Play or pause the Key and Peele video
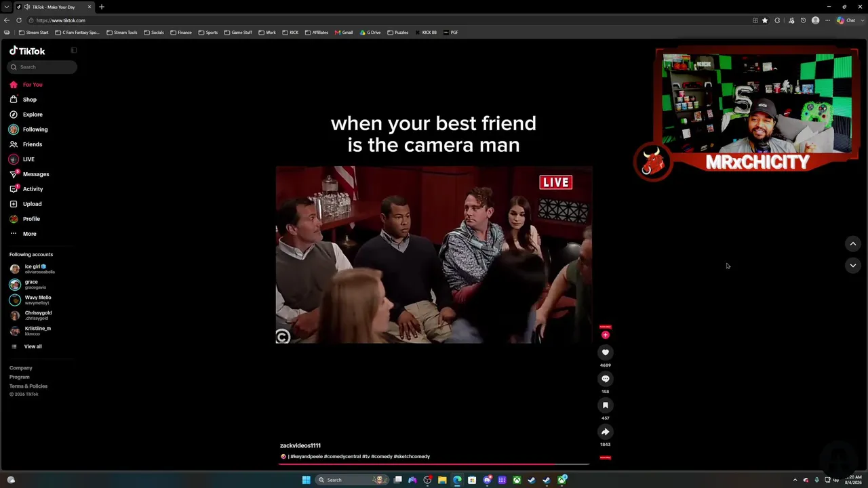This screenshot has height=488, width=868. pyautogui.click(x=434, y=255)
